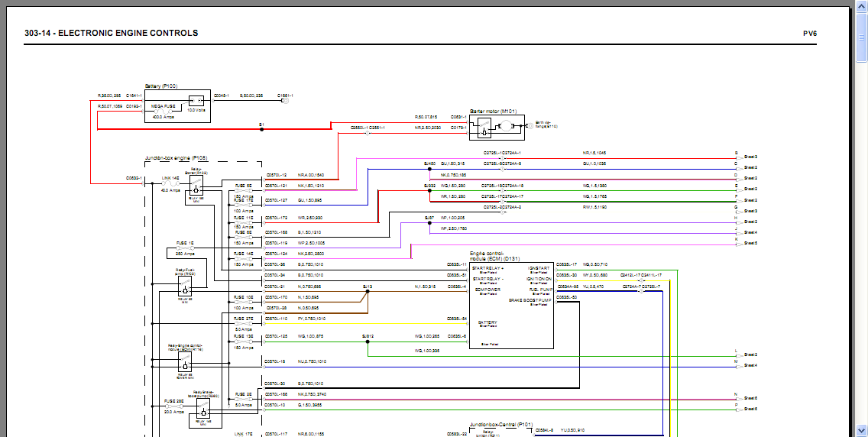The width and height of the screenshot is (868, 437).
Task: Follow the Sheet5 reference arrow at wire K
Action: pyautogui.click(x=740, y=244)
